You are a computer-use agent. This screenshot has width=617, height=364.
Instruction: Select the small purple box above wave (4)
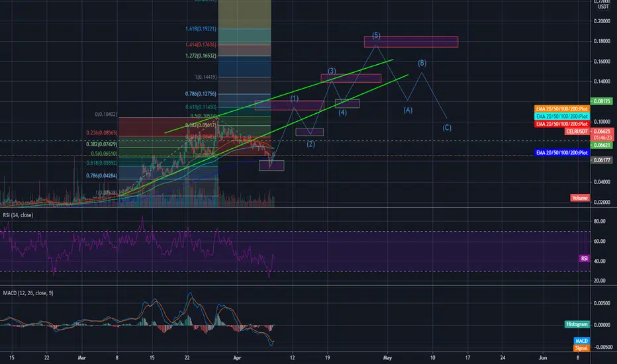[347, 104]
